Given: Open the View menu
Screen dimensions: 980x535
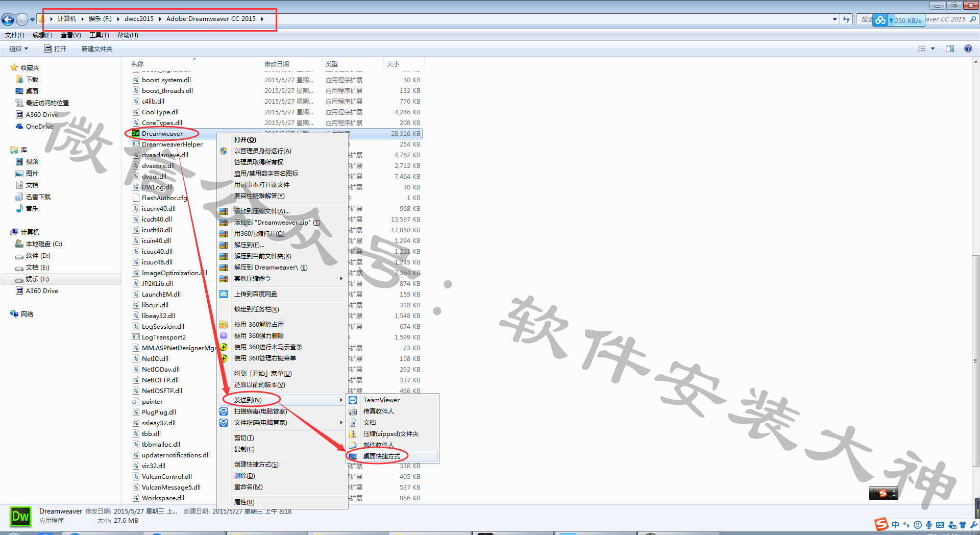Looking at the screenshot, I should point(70,35).
